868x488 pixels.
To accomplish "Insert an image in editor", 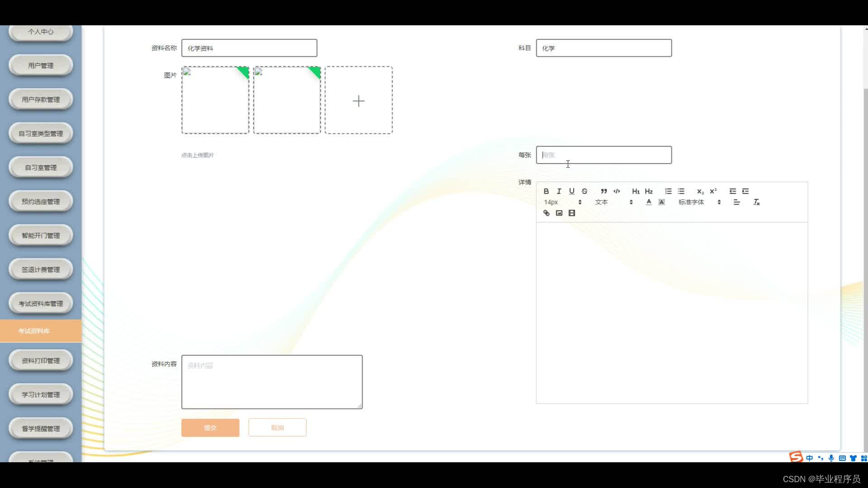I will tap(559, 213).
